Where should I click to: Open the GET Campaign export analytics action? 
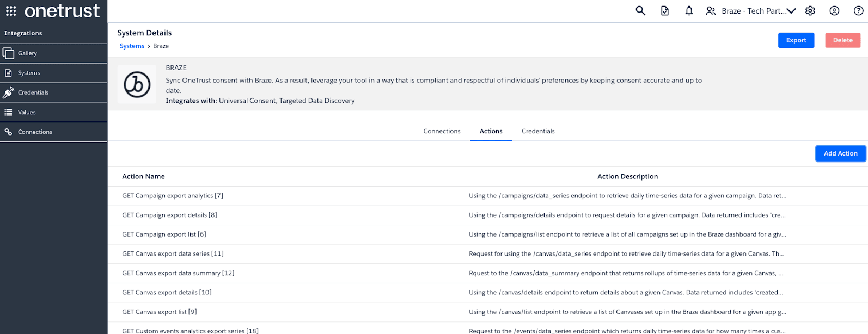pyautogui.click(x=173, y=196)
